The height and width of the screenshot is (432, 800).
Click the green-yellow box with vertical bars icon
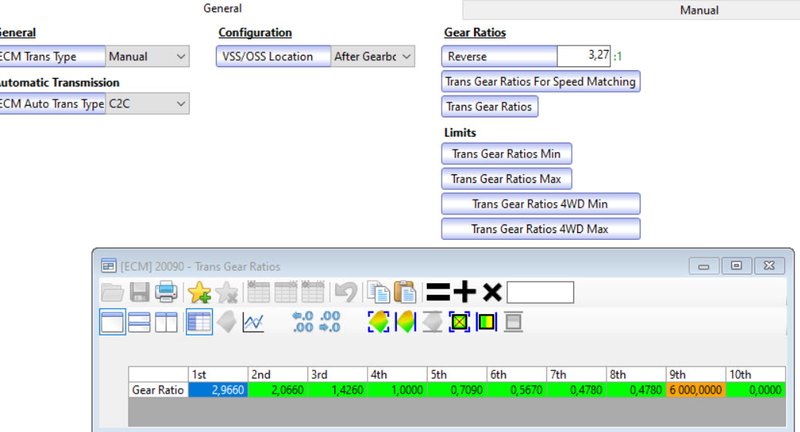[x=486, y=322]
